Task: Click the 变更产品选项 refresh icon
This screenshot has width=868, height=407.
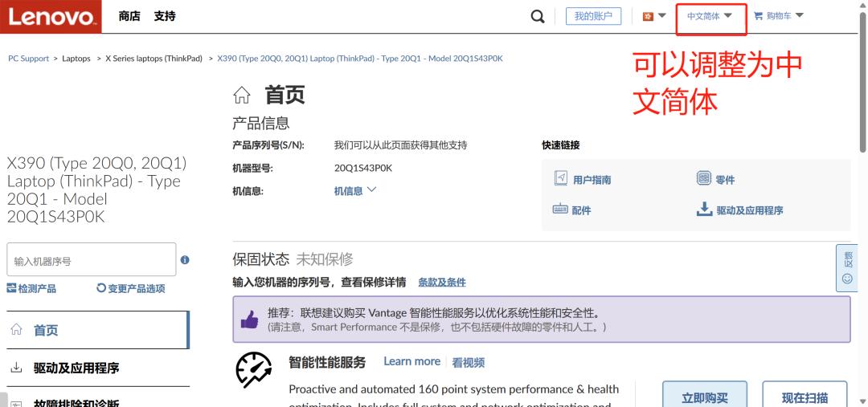Action: click(x=101, y=288)
